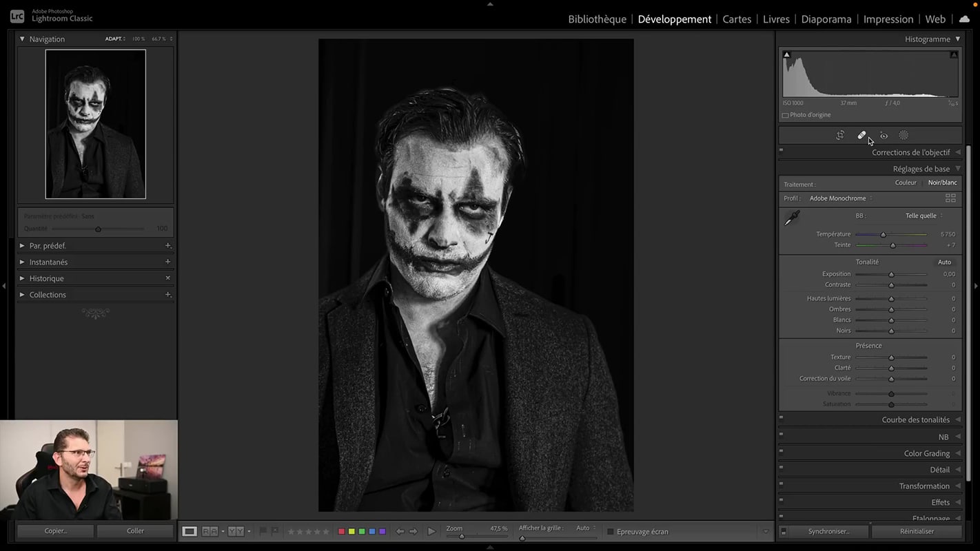Check the Photo d'origine box

pos(785,115)
